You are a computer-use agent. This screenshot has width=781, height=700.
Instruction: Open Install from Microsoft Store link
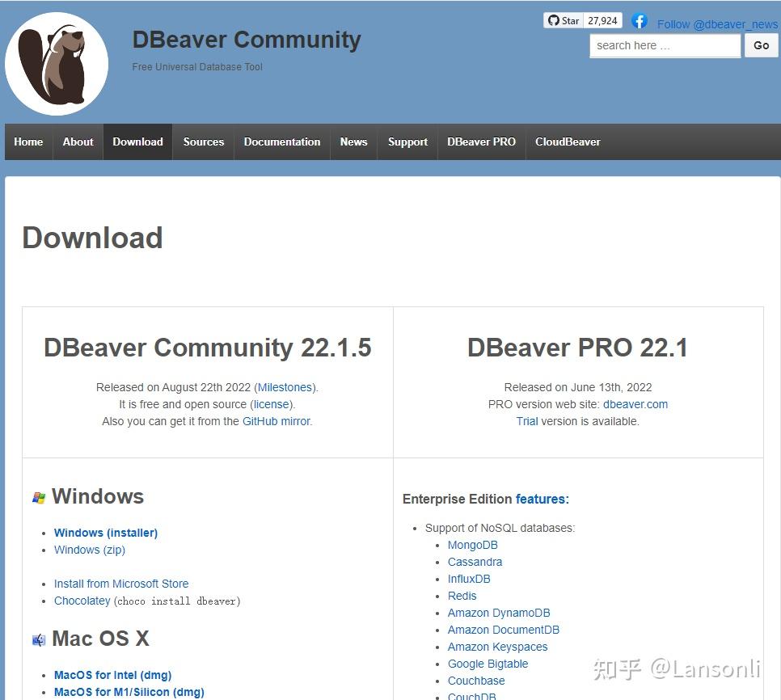pos(121,584)
